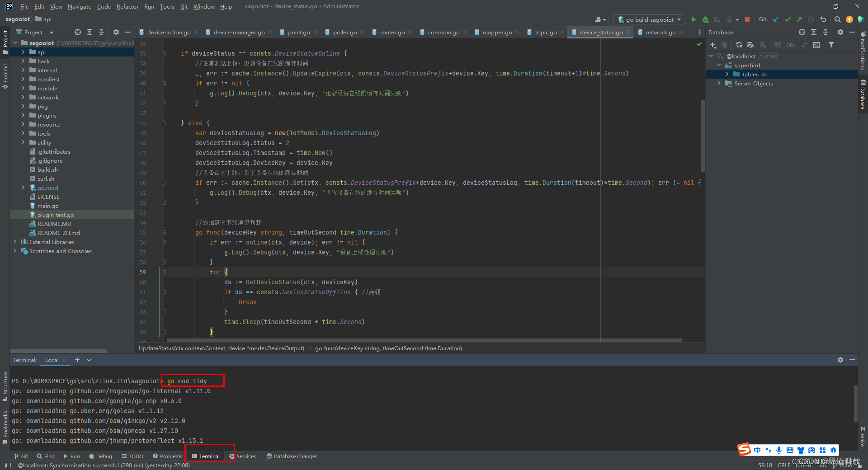Viewport: 868px width, 470px height.
Task: Collapse the superbird database node
Action: (x=719, y=65)
